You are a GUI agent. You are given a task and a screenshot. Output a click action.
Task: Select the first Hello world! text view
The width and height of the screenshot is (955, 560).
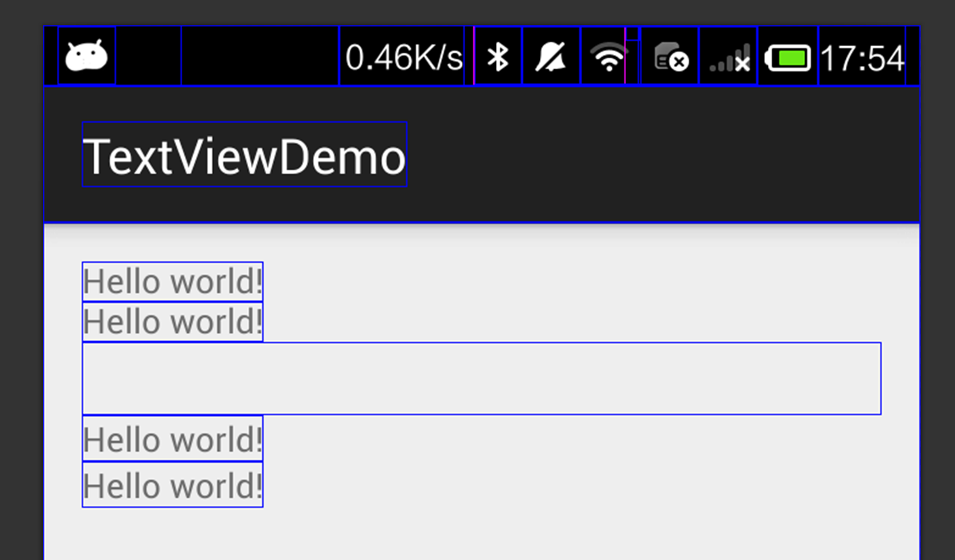[x=172, y=282]
